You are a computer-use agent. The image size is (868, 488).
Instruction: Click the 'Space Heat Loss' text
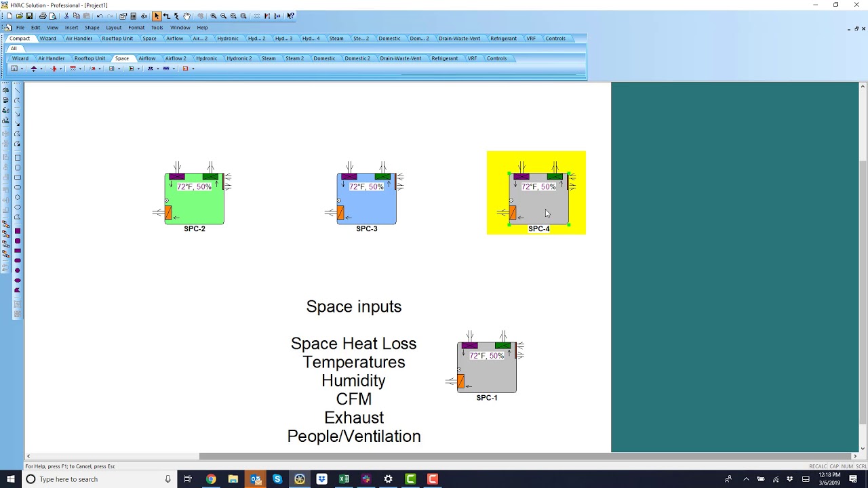pos(354,344)
